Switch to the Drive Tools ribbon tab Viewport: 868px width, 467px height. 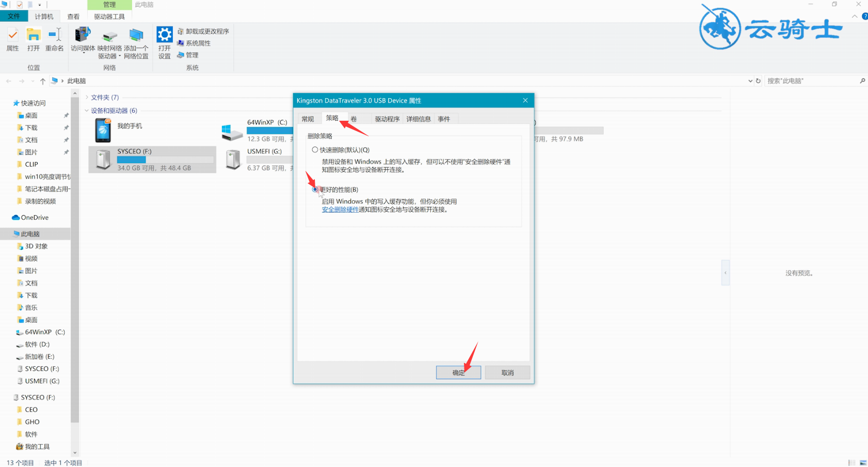click(x=109, y=17)
